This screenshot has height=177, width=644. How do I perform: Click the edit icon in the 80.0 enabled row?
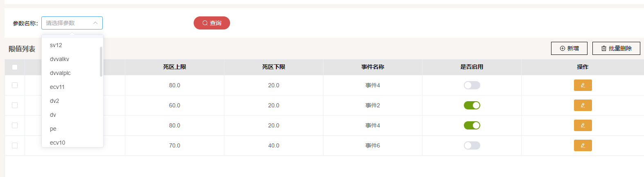pyautogui.click(x=583, y=125)
